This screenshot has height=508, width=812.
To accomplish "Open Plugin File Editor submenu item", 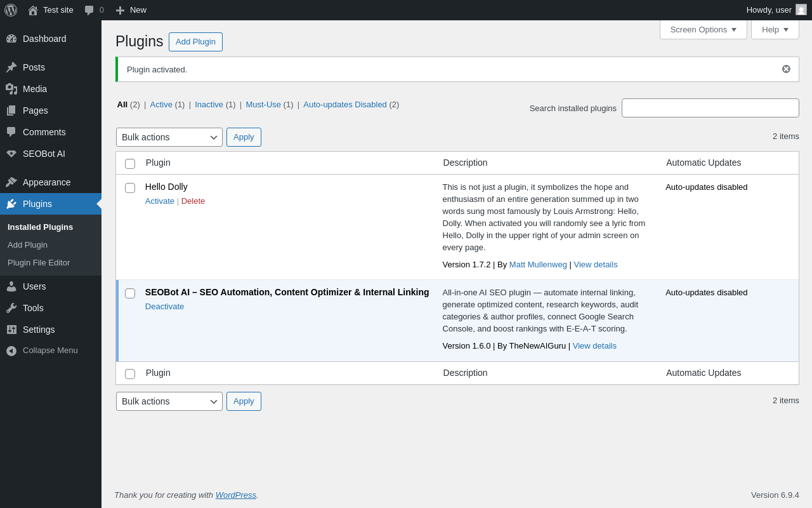I will click(39, 263).
